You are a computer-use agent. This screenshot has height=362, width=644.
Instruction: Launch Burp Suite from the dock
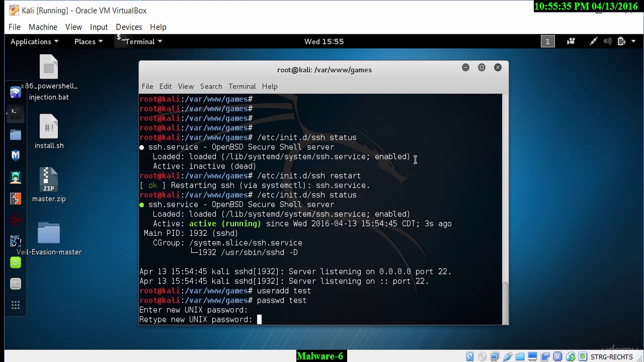(x=16, y=199)
